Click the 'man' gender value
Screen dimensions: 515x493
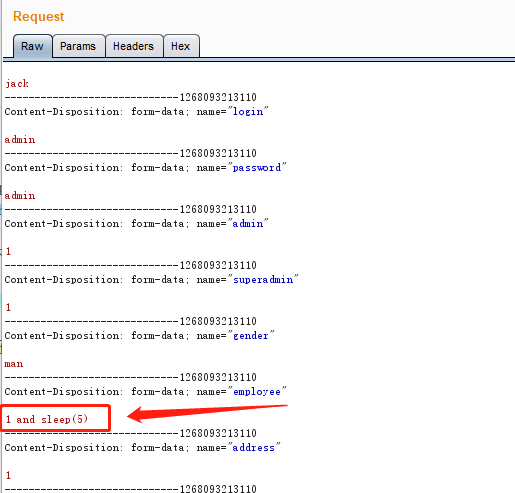[14, 364]
